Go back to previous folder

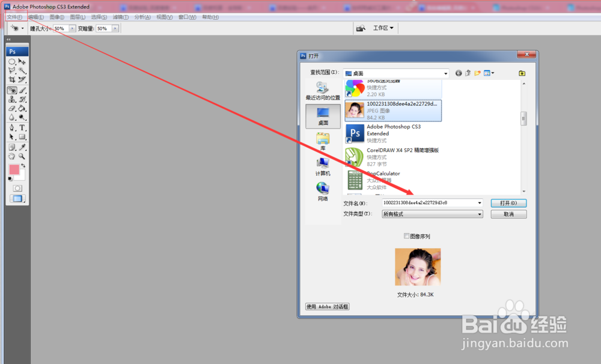point(459,73)
